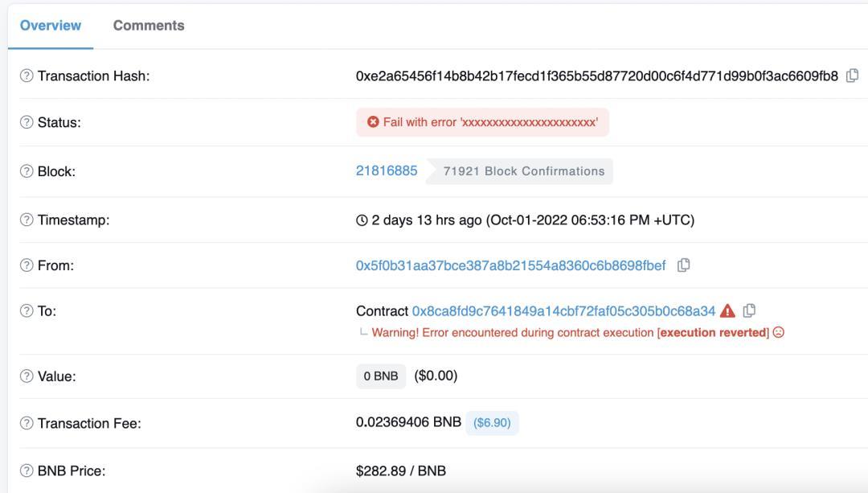Click help icon beside Value label
868x493 pixels.
(x=27, y=376)
